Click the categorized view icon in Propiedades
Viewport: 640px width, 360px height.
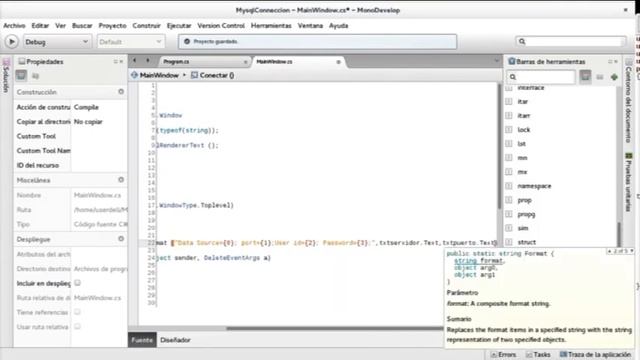tap(21, 76)
